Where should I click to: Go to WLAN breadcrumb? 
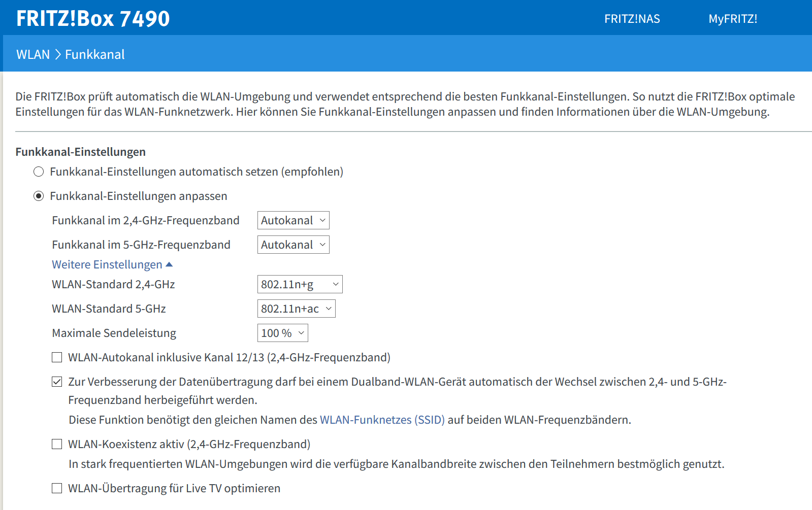click(x=33, y=54)
